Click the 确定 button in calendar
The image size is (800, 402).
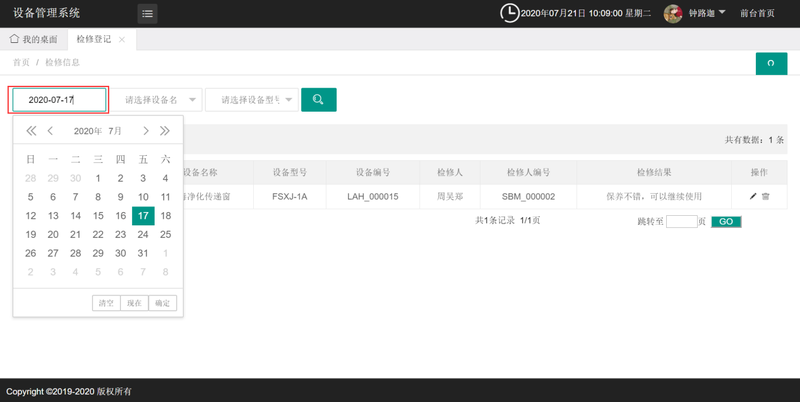[162, 303]
